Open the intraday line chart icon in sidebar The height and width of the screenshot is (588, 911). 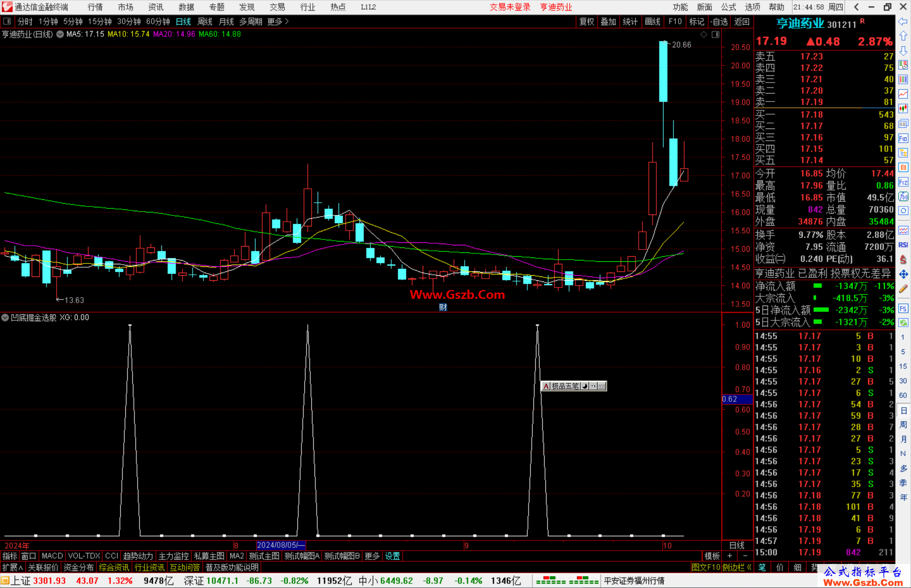pyautogui.click(x=903, y=94)
